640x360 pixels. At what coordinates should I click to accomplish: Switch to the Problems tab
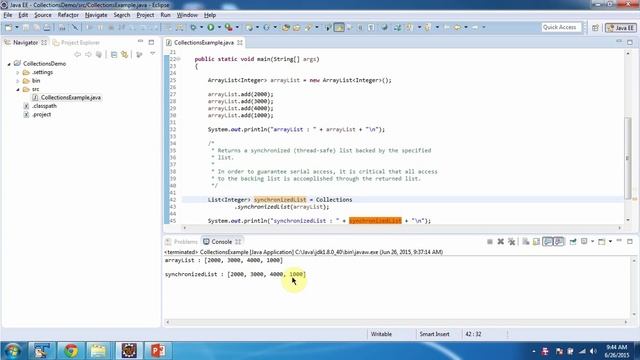181,242
